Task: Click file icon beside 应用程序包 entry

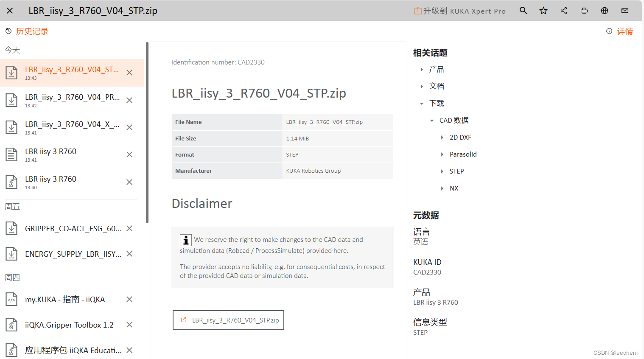Action: 11,350
